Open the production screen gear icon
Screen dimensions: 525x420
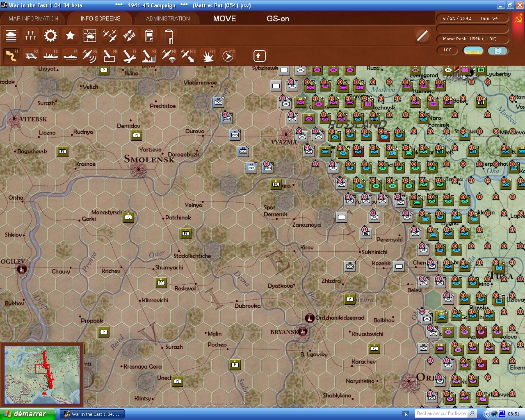[x=50, y=36]
